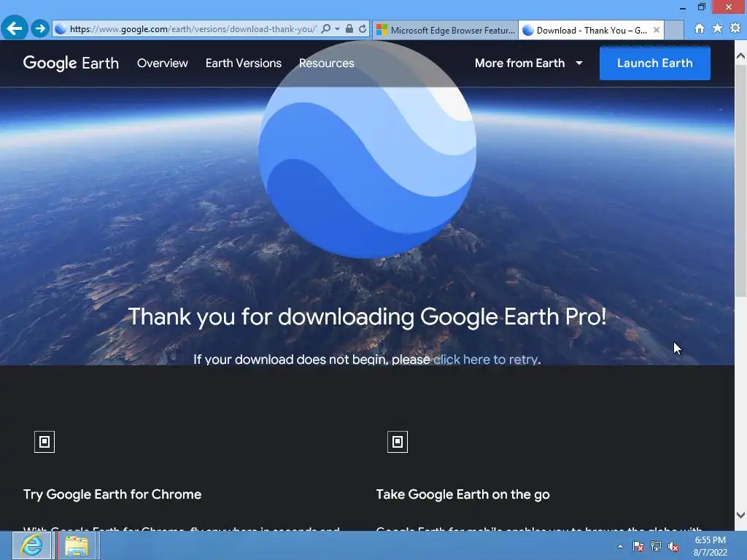Expand the address bar autocomplete dropdown arrow
Viewport: 747px width, 560px height.
[x=337, y=29]
